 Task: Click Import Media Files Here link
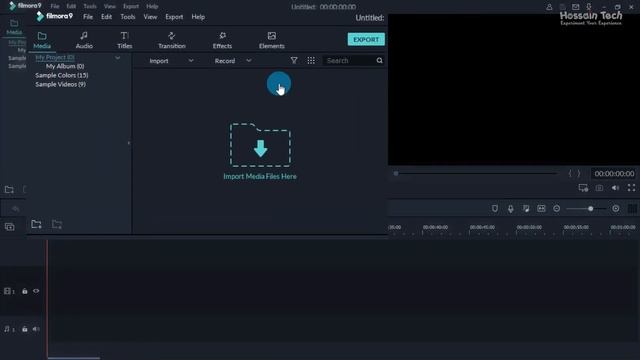pyautogui.click(x=260, y=176)
